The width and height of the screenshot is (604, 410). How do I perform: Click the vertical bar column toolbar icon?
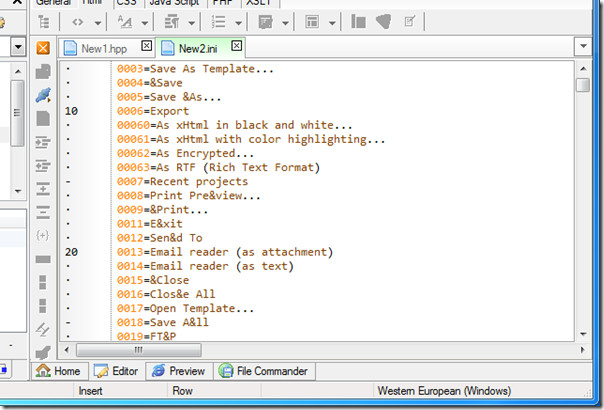point(359,22)
